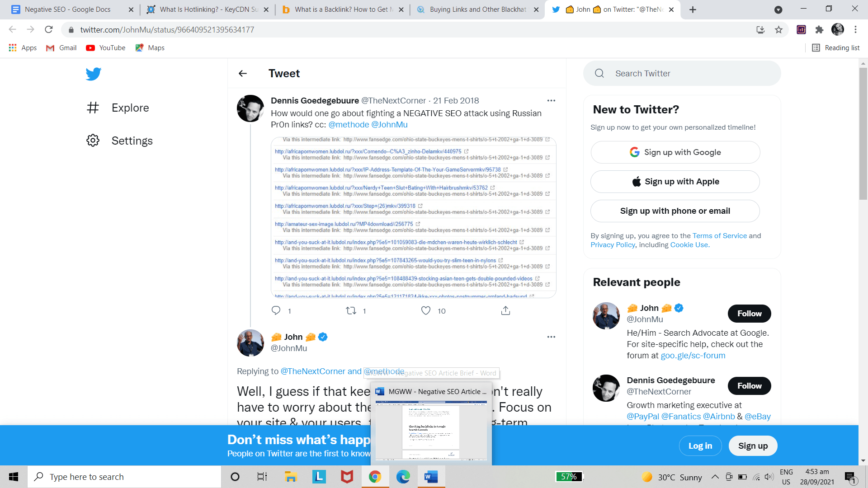Click @TheNextCorner in Replying to line
The height and width of the screenshot is (488, 868).
pyautogui.click(x=313, y=371)
